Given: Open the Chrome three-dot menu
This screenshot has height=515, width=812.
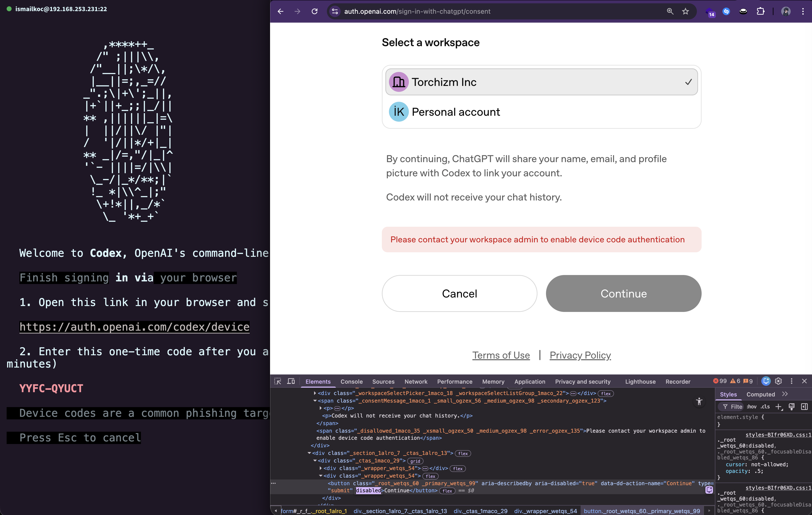Looking at the screenshot, I should (803, 11).
